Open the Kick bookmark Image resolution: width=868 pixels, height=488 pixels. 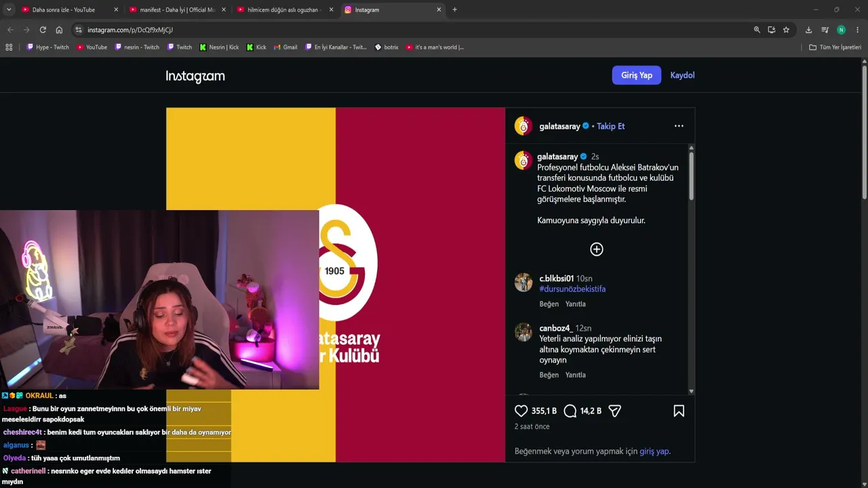tap(256, 47)
